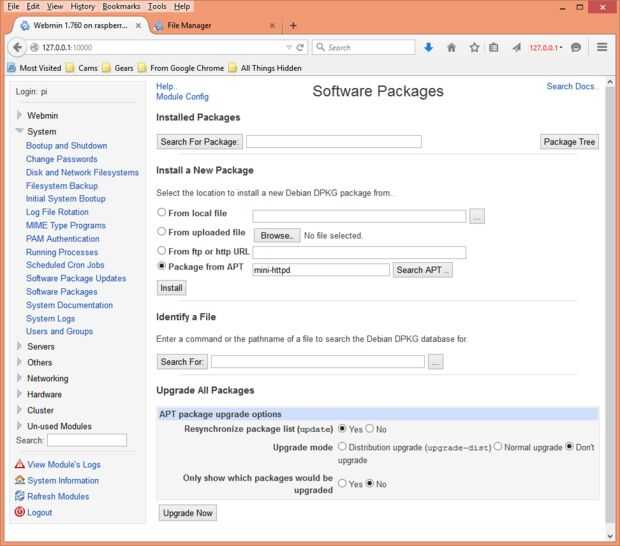Viewport: 620px width, 546px height.
Task: Select the 'From local file' radio option
Action: pyautogui.click(x=162, y=213)
